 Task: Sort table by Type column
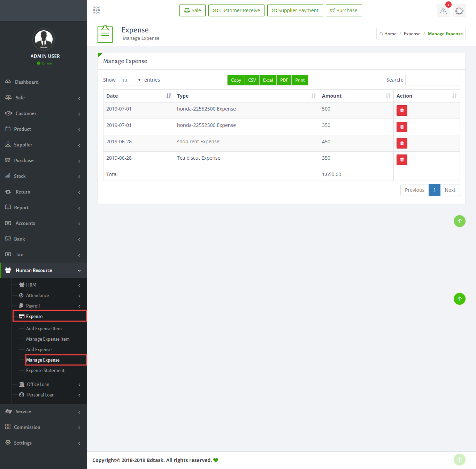tap(246, 96)
